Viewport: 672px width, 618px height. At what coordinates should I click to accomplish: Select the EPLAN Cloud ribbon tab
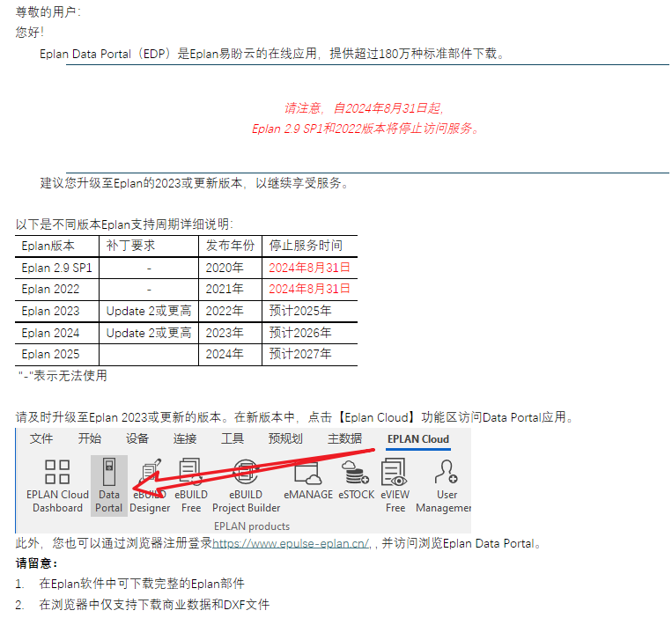click(x=417, y=439)
